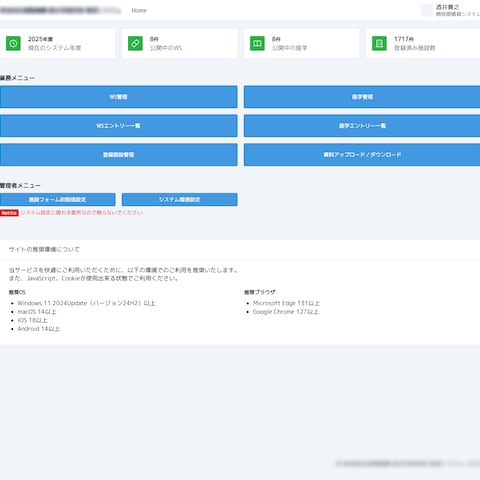480x480 pixels.
Task: Click the Google Chrome 127以上 item
Action: pos(286,312)
